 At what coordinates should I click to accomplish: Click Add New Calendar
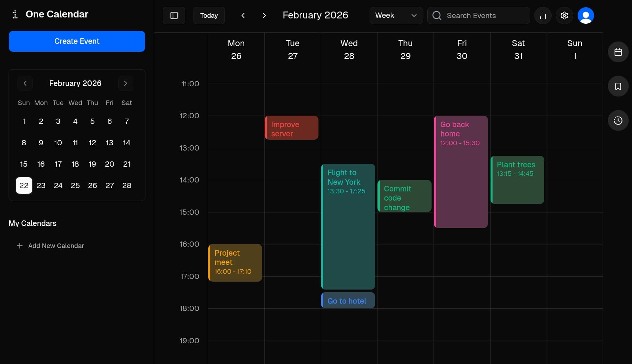click(50, 246)
